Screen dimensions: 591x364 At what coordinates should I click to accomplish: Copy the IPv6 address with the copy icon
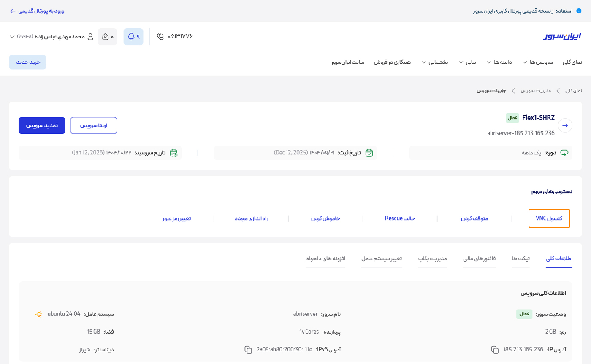click(x=248, y=350)
